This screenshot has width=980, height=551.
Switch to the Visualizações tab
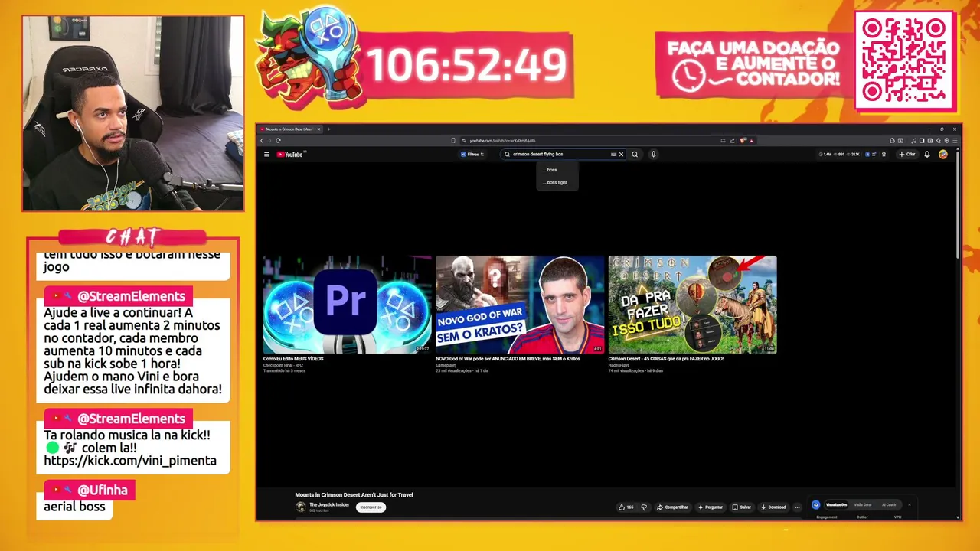pos(836,505)
